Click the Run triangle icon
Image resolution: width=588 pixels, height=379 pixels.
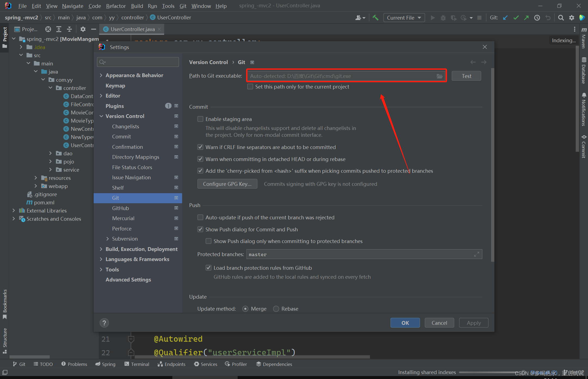433,18
